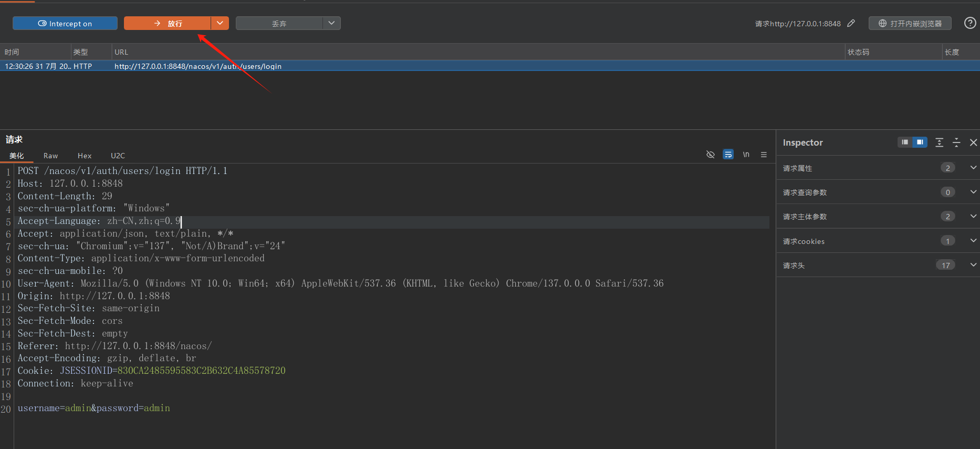
Task: Click the 请求主体参数 label
Action: pos(805,217)
